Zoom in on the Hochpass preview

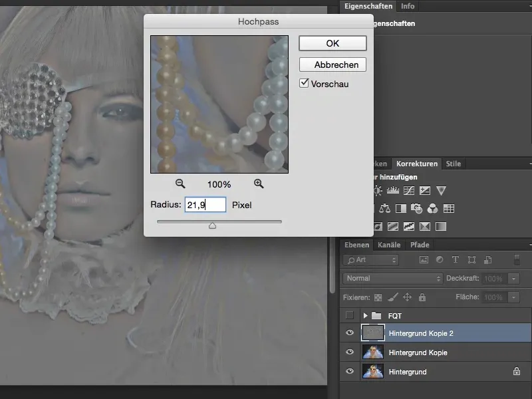click(x=259, y=184)
